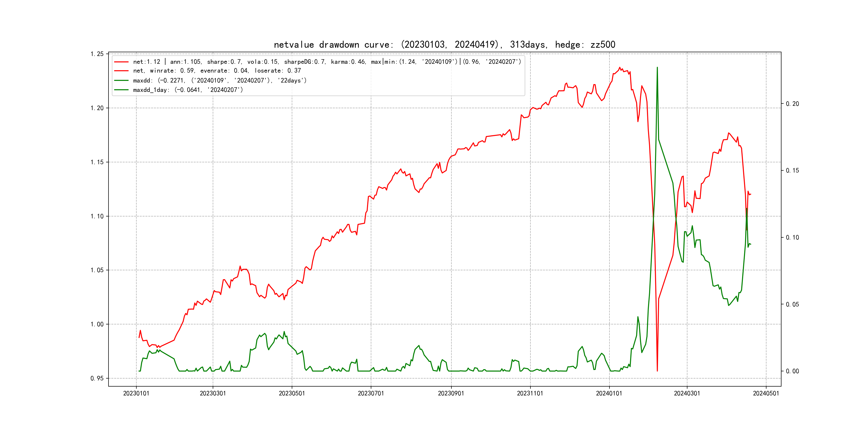Click the 20240101 x-axis date label

pos(609,393)
